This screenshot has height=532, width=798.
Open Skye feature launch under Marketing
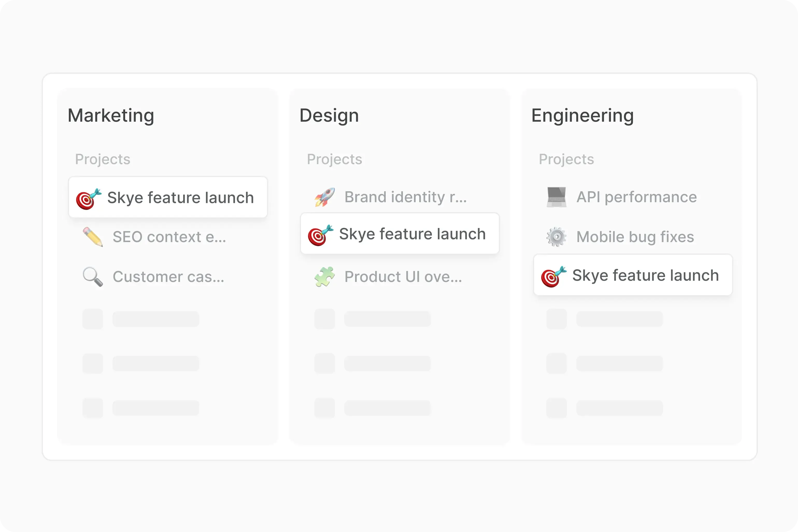pyautogui.click(x=180, y=198)
